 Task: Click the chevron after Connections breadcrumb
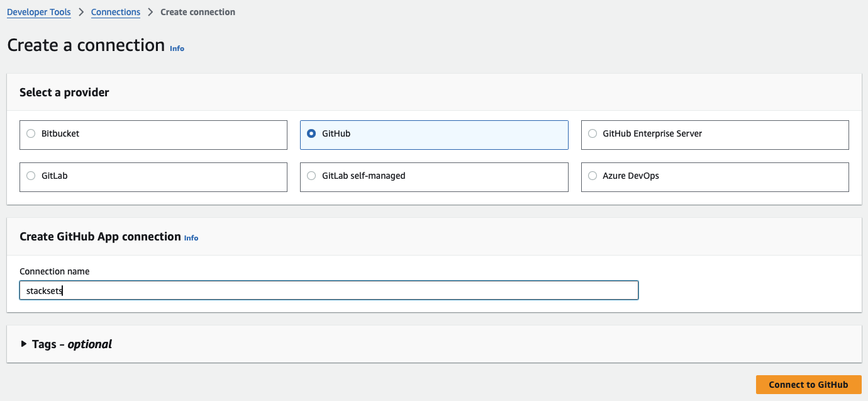[x=150, y=12]
